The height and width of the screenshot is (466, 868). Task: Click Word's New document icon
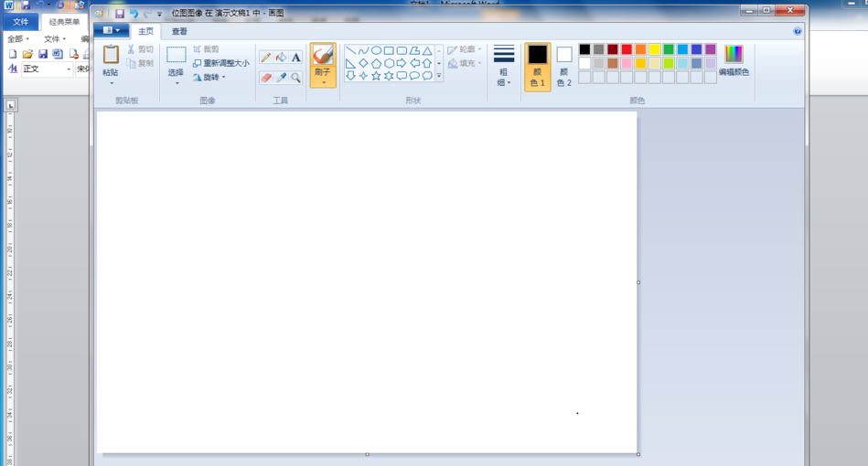coord(13,54)
